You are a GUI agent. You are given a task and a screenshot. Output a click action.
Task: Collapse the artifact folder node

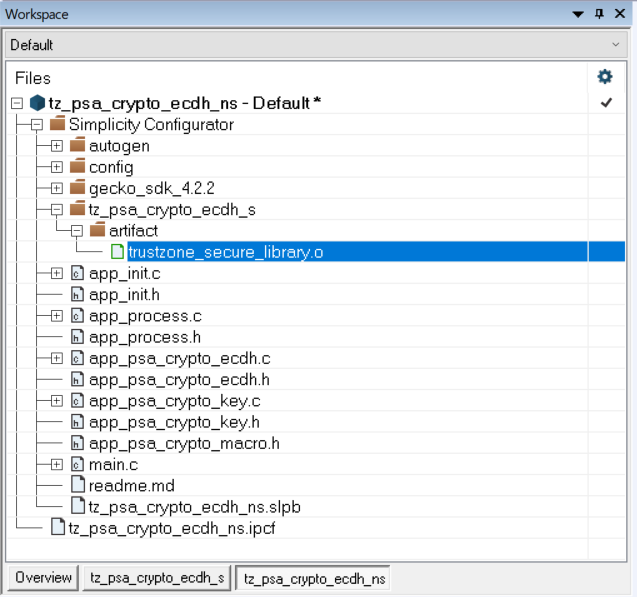76,231
